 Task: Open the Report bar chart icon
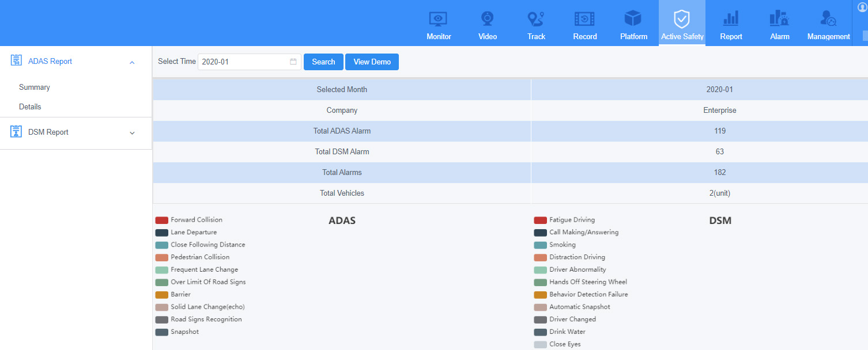[x=731, y=19]
